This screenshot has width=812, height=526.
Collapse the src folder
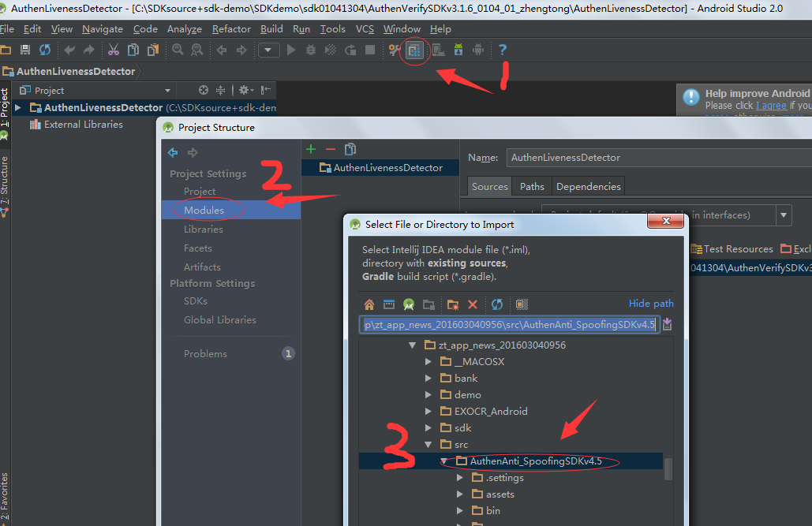tap(428, 445)
